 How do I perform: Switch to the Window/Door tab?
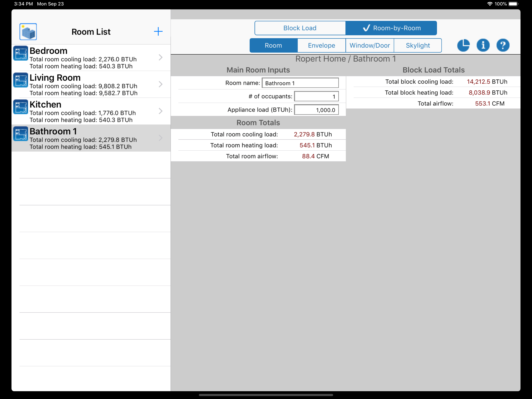tap(370, 45)
